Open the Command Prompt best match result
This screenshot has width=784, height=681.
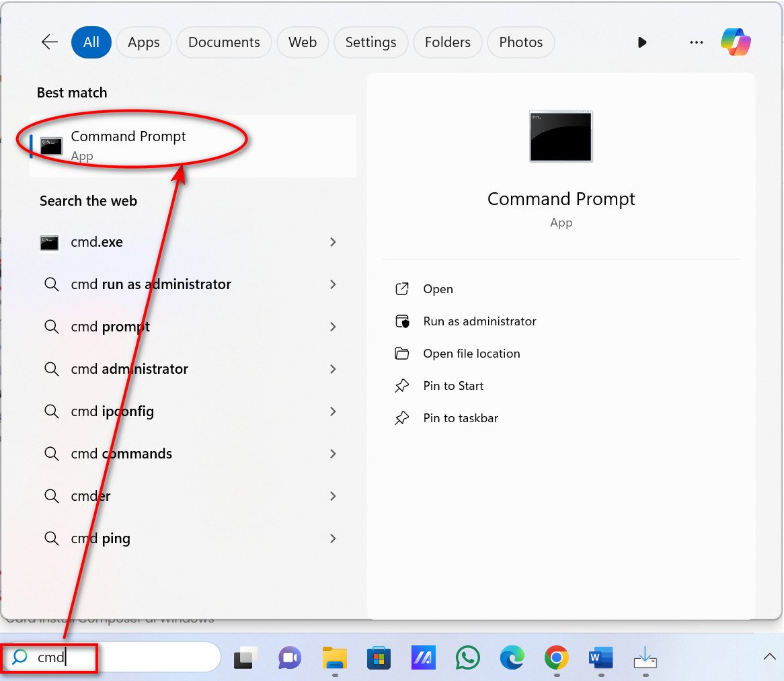(193, 146)
